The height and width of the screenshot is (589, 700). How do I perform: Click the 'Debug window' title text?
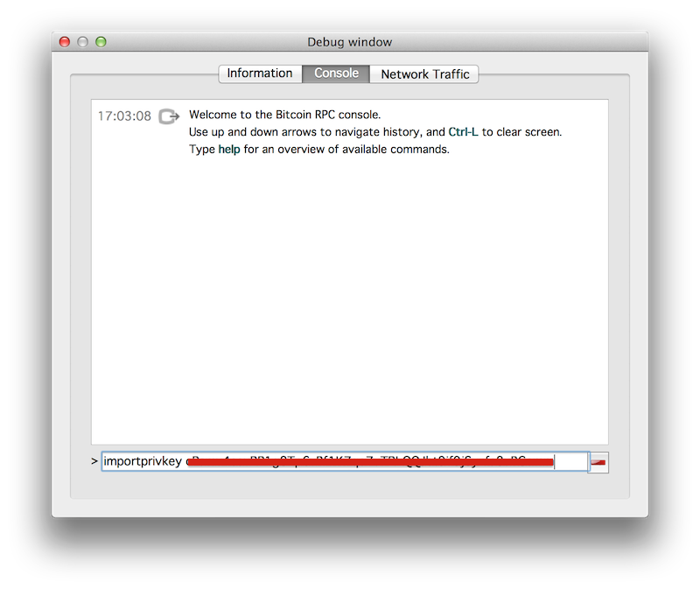point(349,42)
